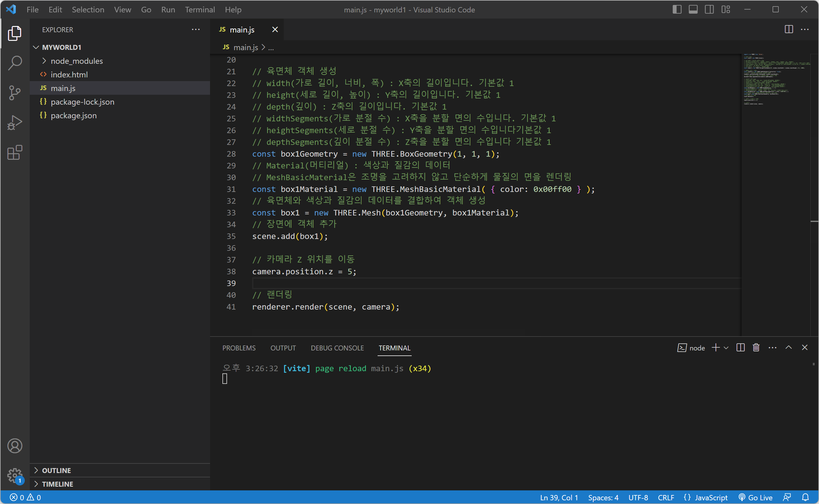Open the Run and Debug view
The height and width of the screenshot is (504, 819).
point(15,123)
